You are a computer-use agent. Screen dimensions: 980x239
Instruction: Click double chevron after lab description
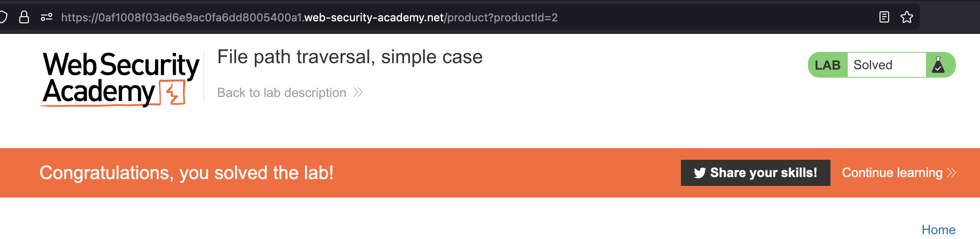[x=358, y=93]
